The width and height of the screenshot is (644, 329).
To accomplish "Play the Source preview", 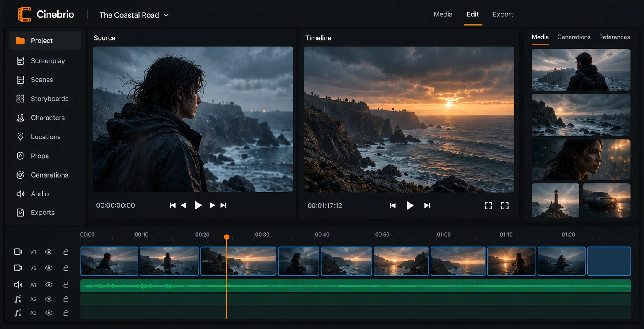I will pyautogui.click(x=198, y=205).
